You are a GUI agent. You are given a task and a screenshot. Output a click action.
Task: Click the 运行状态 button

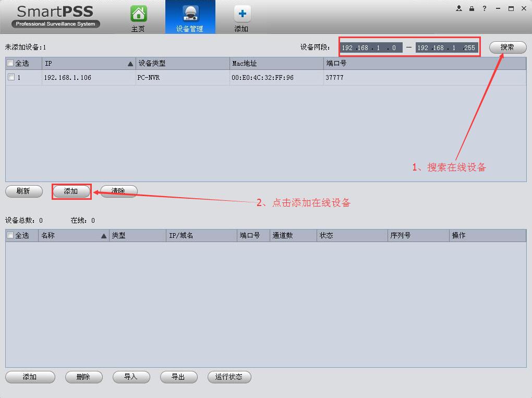click(229, 377)
